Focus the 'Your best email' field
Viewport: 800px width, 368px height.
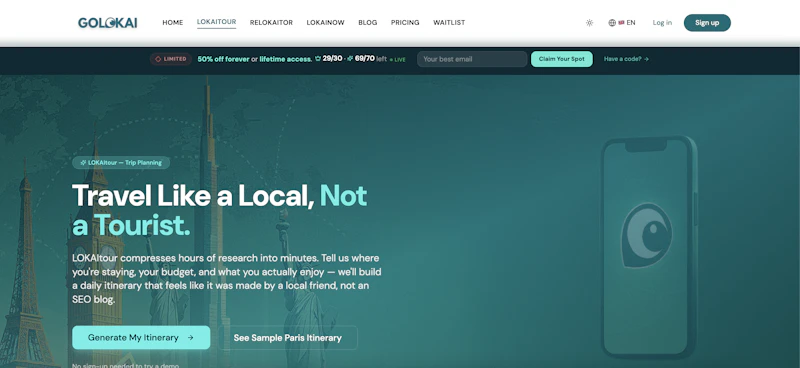(x=471, y=59)
